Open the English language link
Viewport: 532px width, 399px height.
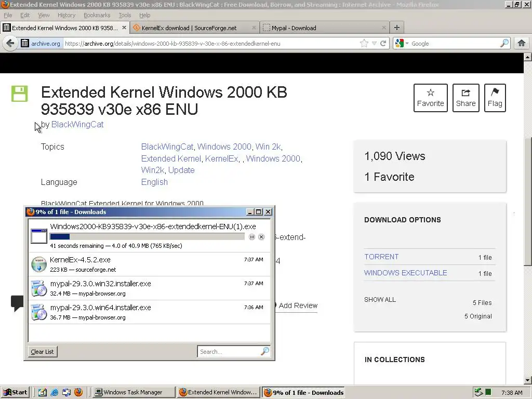click(x=154, y=182)
